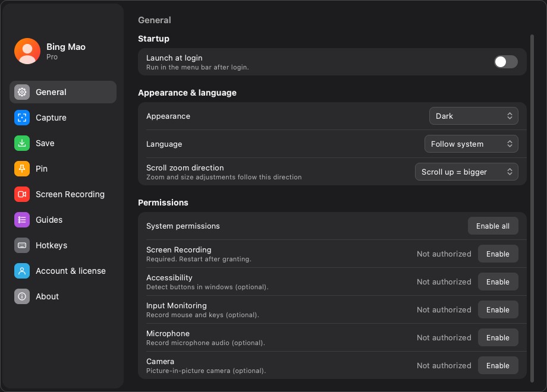Open the About sidebar label
This screenshot has height=392, width=547.
[x=47, y=296]
